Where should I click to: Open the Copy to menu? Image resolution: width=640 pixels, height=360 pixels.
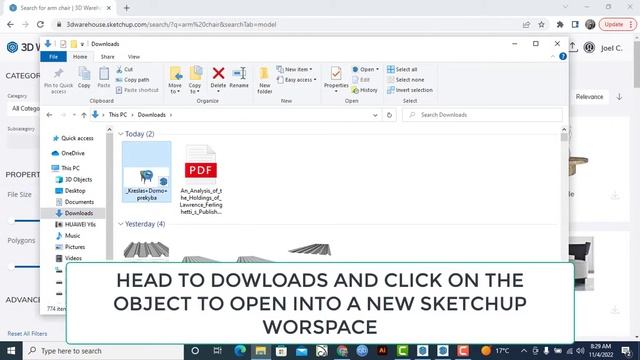tap(195, 80)
